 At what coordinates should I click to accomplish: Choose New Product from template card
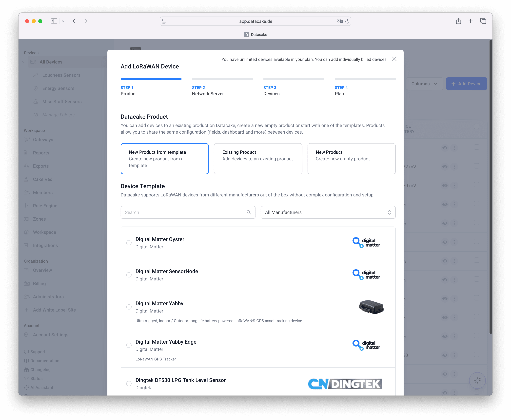pyautogui.click(x=164, y=159)
